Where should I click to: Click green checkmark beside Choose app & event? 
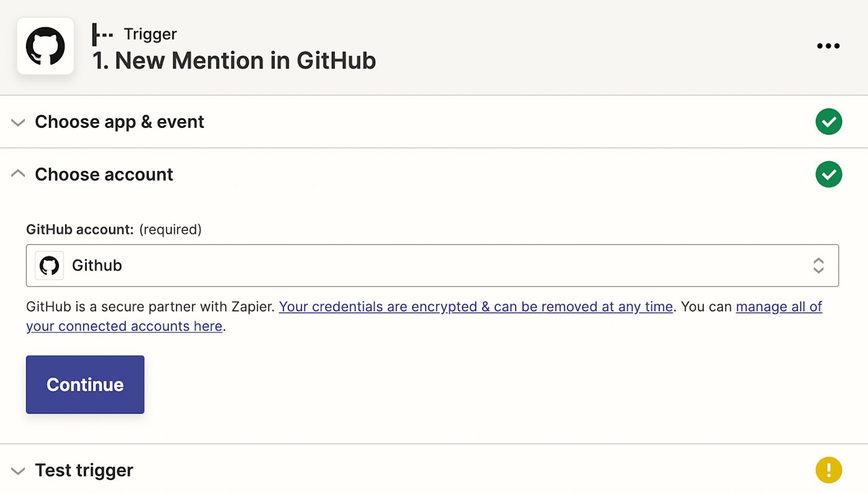pos(828,122)
